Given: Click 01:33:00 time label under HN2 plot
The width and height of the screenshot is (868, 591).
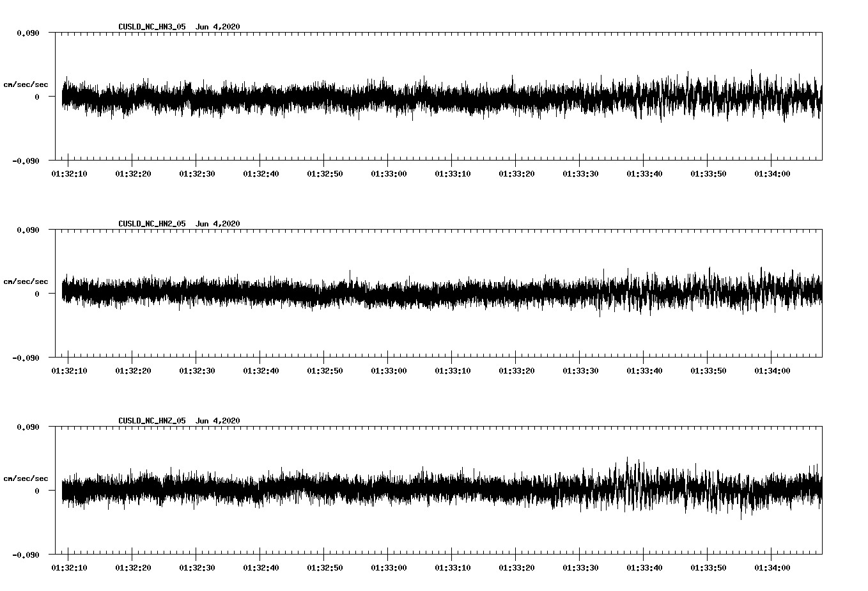Looking at the screenshot, I should (389, 370).
